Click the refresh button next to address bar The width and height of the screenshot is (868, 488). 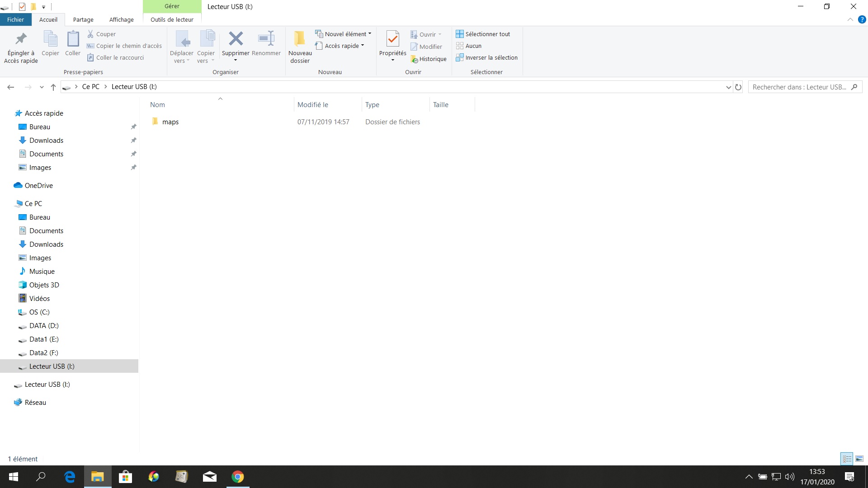coord(738,87)
